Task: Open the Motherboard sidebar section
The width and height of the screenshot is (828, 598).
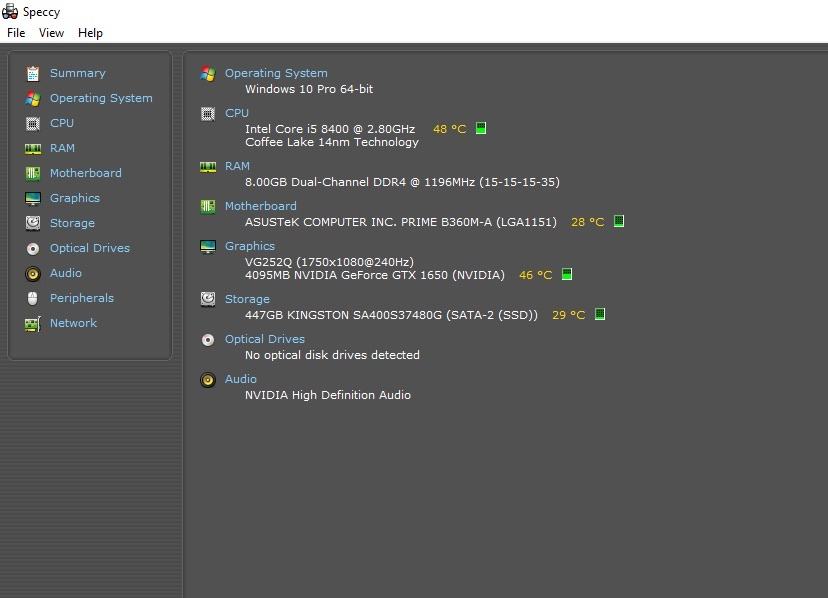Action: (86, 173)
